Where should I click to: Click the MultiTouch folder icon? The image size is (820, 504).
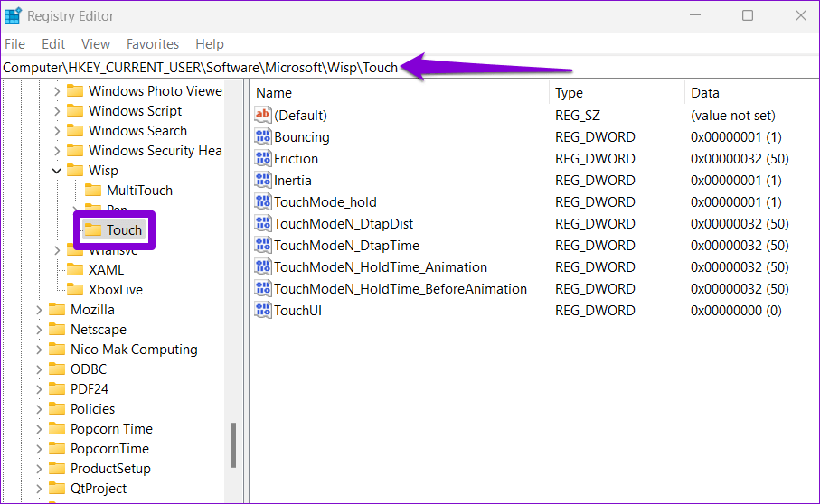(x=93, y=190)
